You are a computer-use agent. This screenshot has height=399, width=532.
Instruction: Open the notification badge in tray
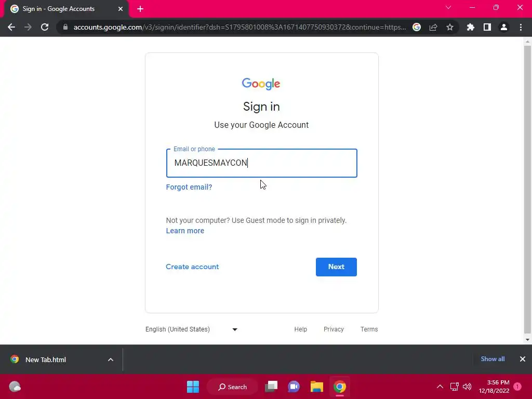(517, 387)
